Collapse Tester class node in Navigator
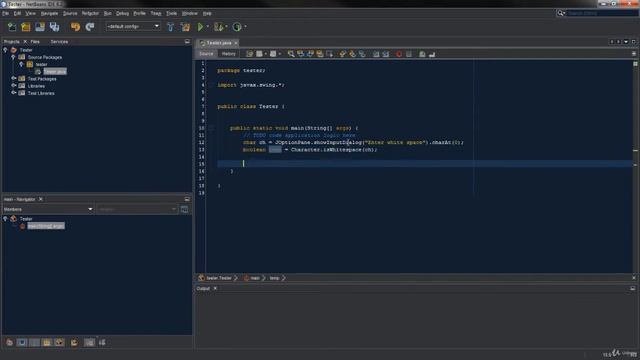Image resolution: width=640 pixels, height=360 pixels. [x=5, y=219]
